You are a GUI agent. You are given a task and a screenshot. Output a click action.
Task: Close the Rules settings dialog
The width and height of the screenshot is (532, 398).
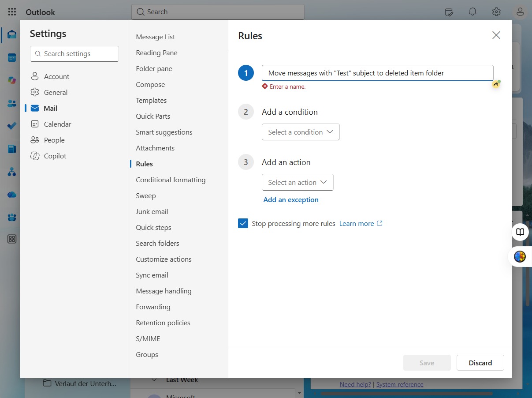(x=496, y=35)
